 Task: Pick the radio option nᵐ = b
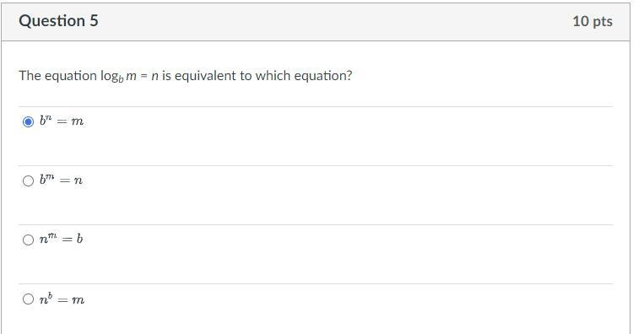[28, 240]
